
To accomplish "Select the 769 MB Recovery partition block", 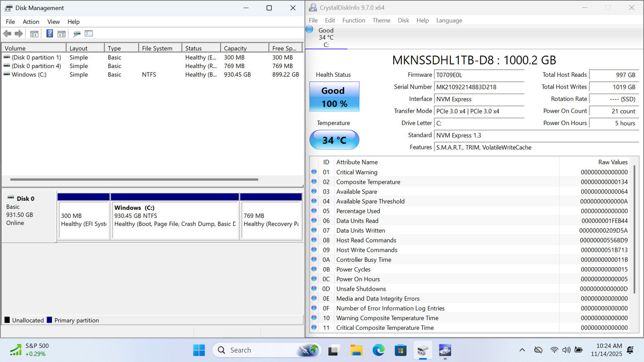I will tap(271, 220).
